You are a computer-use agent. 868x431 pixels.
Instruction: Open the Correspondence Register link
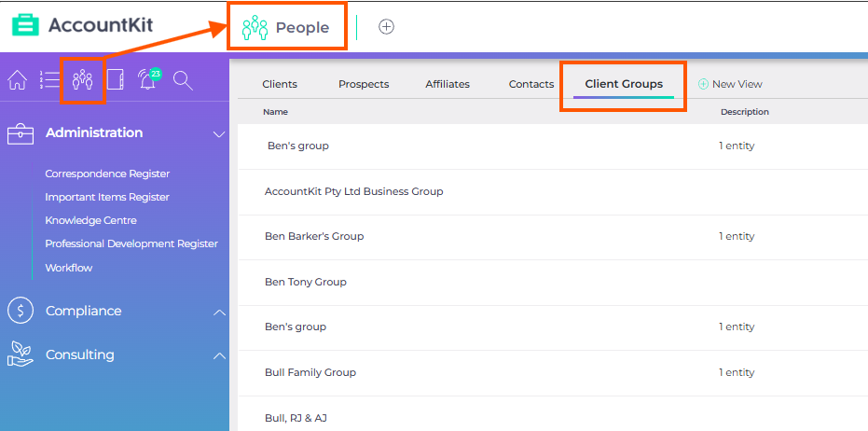pos(107,174)
